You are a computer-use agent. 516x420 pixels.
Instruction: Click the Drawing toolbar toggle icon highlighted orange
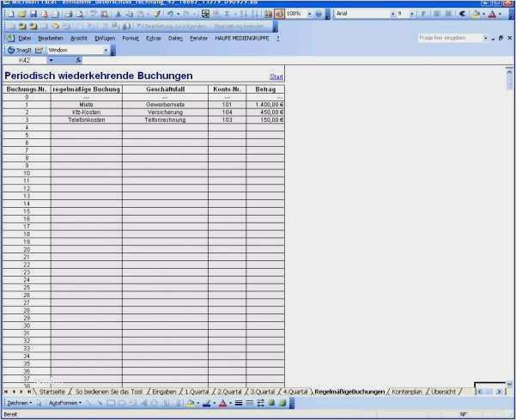click(x=279, y=14)
